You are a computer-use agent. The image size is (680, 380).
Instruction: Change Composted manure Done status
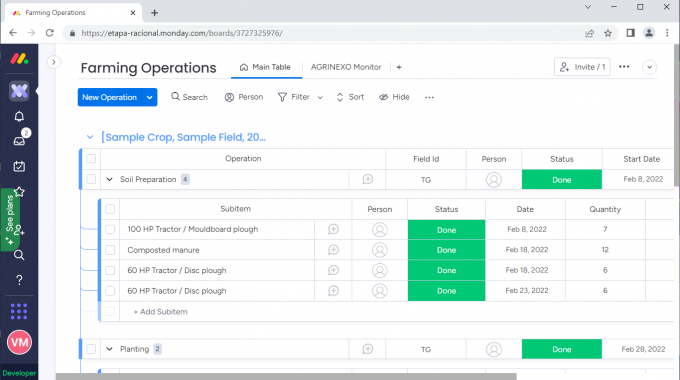click(x=446, y=250)
